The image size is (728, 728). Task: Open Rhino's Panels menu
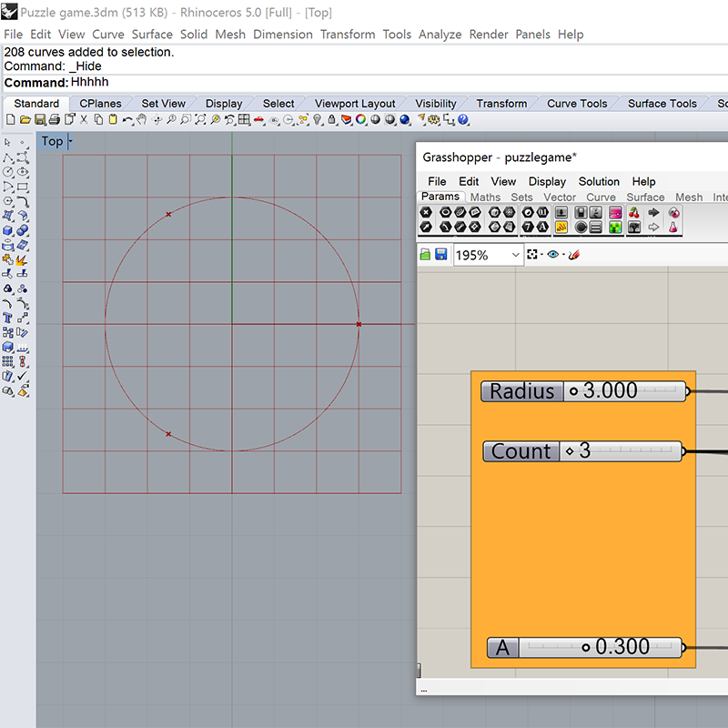tap(532, 35)
